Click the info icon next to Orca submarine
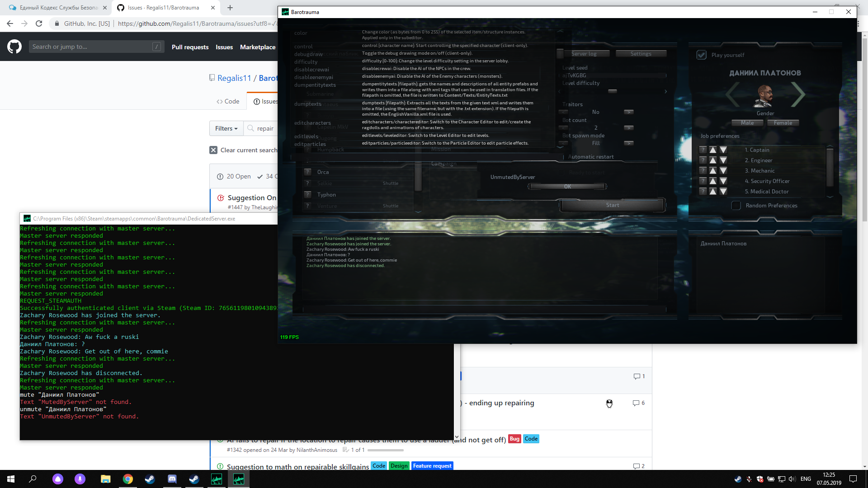The image size is (868, 488). 308,172
